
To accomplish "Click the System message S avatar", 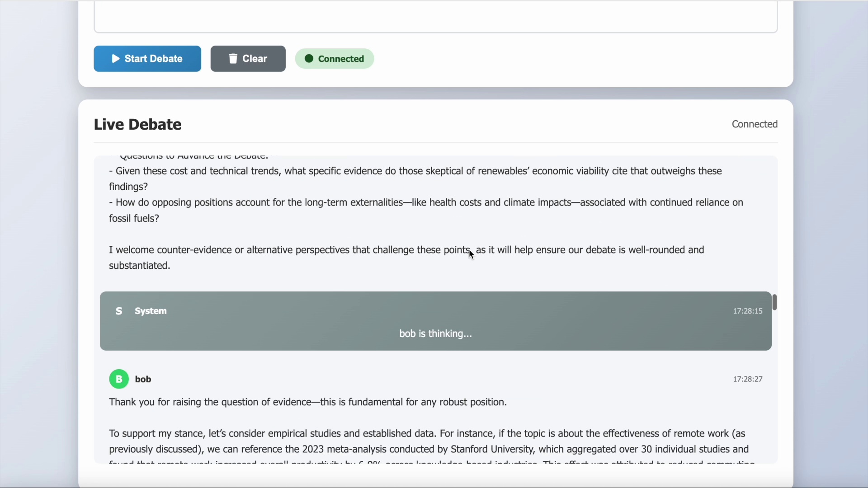I will pos(119,311).
